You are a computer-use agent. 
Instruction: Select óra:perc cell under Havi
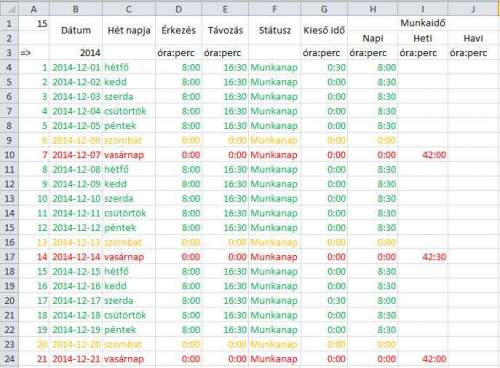[473, 53]
